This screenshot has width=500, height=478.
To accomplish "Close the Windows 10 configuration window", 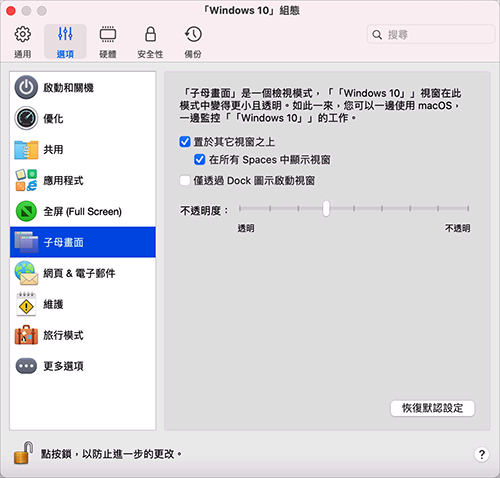I will (x=11, y=11).
